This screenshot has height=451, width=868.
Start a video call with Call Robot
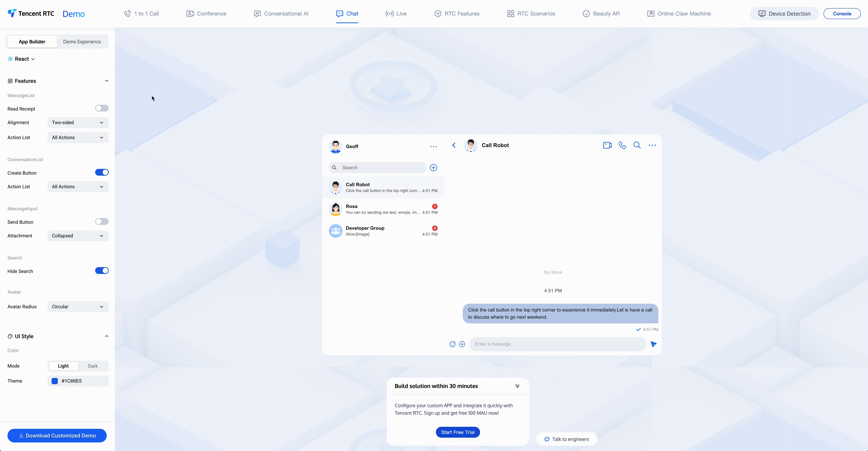pos(607,145)
